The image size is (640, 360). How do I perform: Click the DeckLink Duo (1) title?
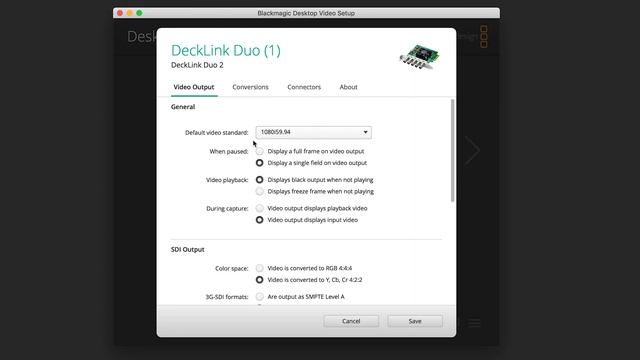tap(226, 51)
